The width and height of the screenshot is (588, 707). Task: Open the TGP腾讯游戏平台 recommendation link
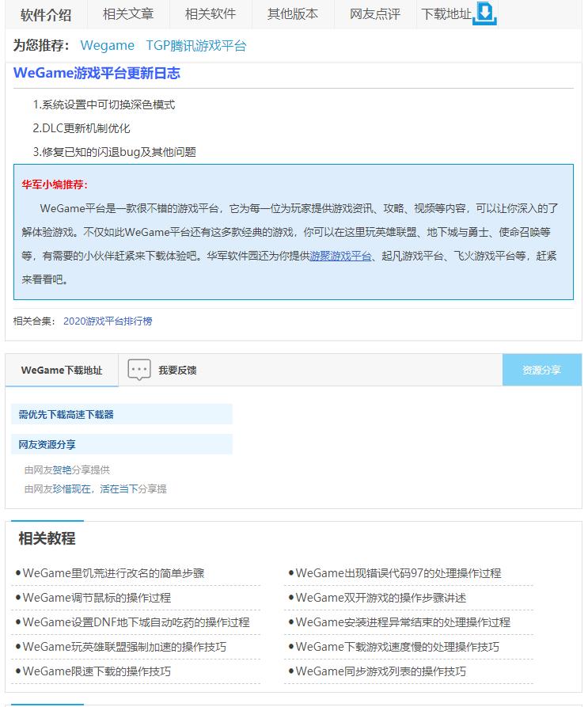pyautogui.click(x=196, y=46)
